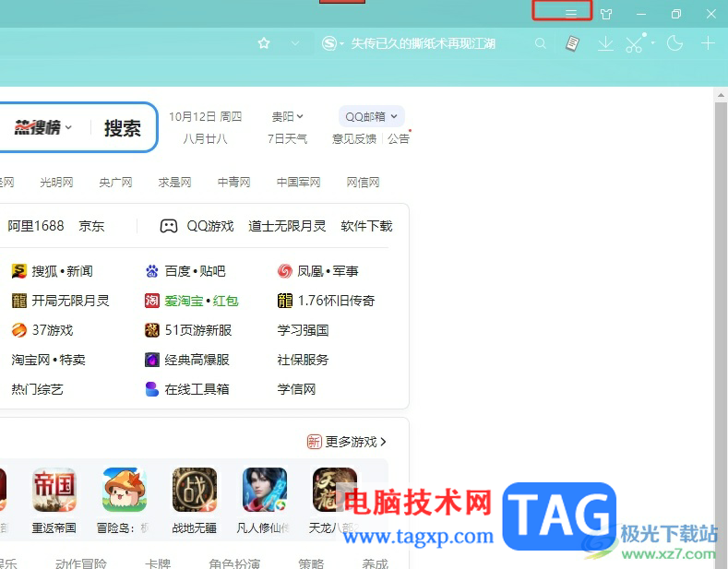Click the 37游戏 orange icon

[x=19, y=330]
